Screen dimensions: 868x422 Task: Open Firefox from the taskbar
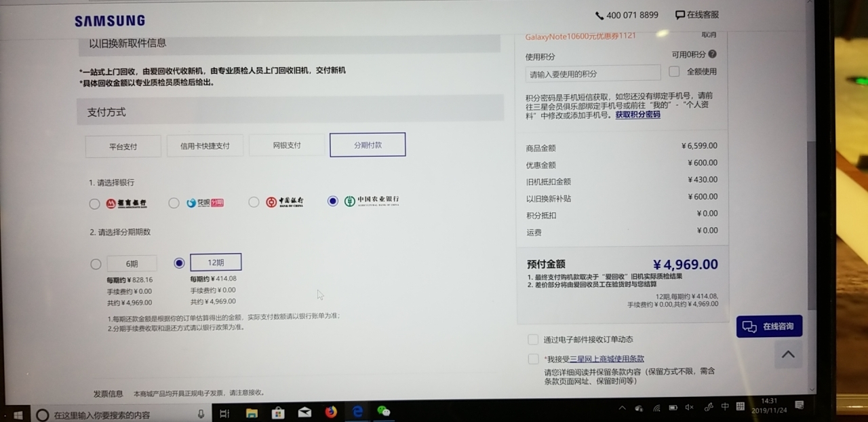(x=331, y=412)
